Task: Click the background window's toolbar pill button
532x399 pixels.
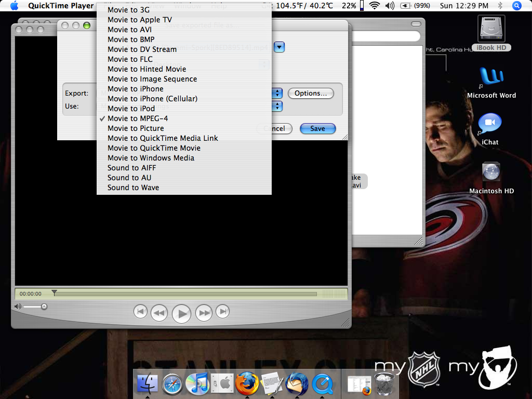Action: [x=416, y=24]
